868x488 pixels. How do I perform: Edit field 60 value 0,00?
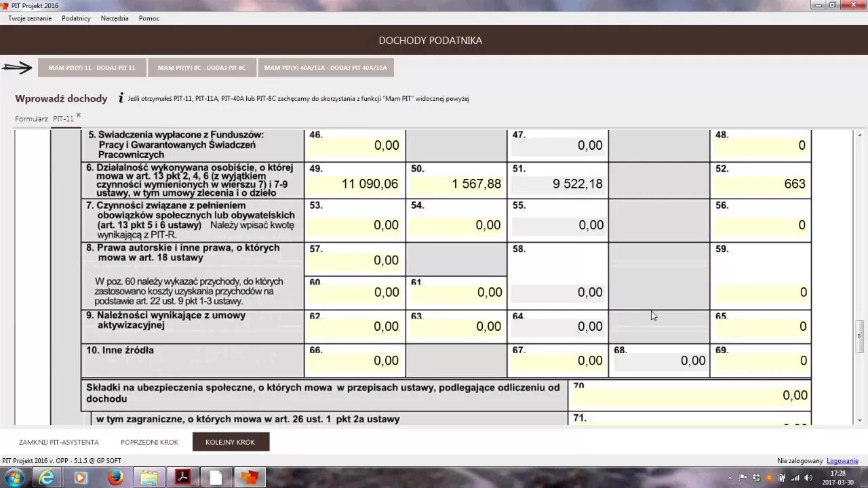coord(355,292)
